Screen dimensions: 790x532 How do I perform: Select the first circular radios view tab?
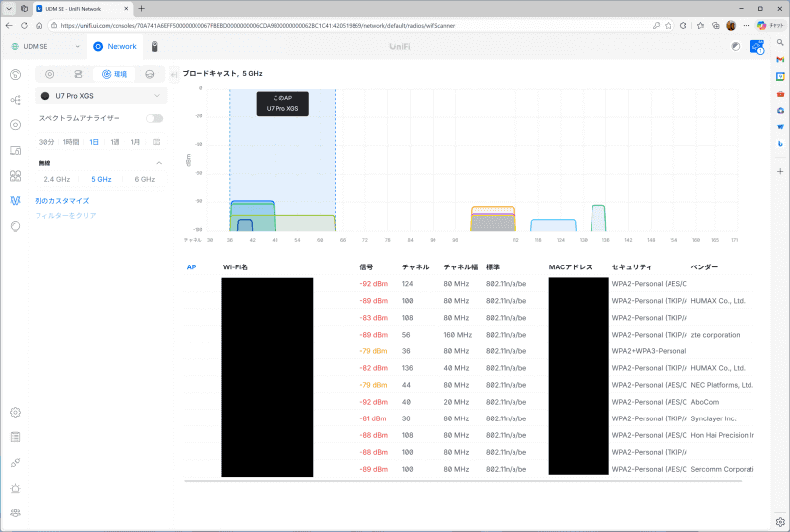[x=50, y=74]
